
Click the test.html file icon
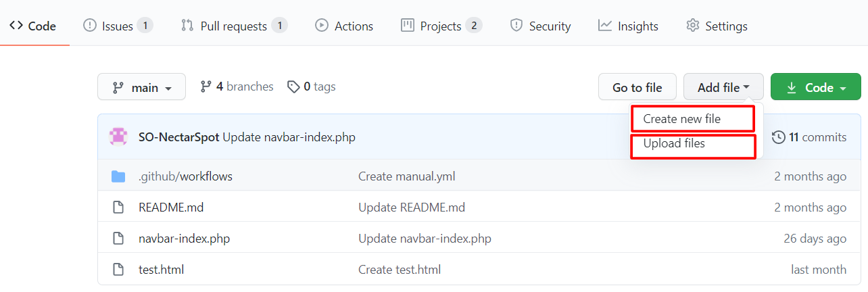(118, 270)
